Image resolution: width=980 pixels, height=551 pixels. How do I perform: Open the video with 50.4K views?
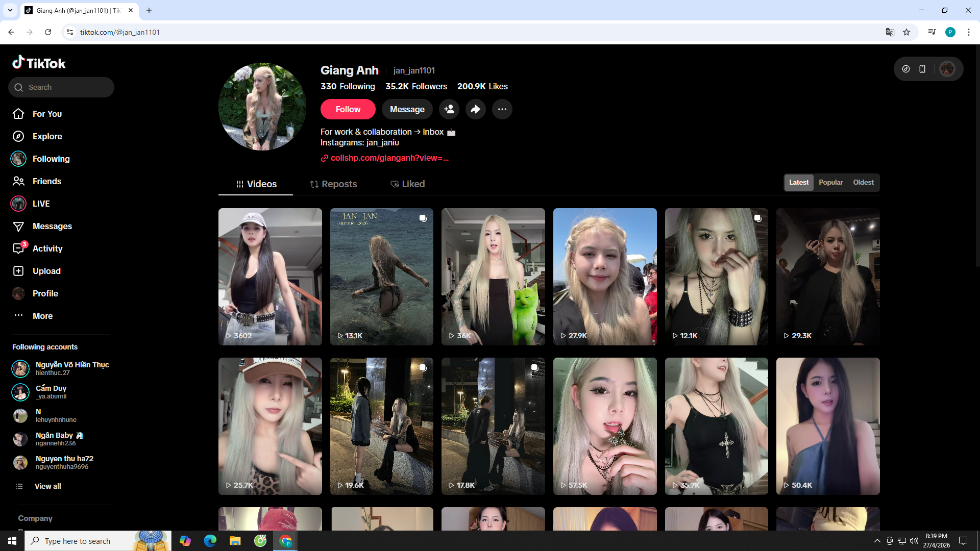(x=828, y=426)
